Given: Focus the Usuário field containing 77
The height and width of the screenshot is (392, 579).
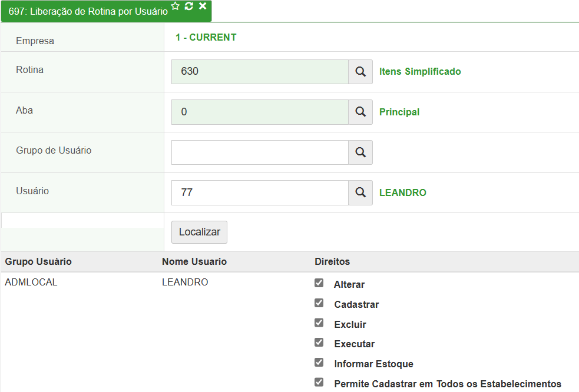Looking at the screenshot, I should point(260,192).
